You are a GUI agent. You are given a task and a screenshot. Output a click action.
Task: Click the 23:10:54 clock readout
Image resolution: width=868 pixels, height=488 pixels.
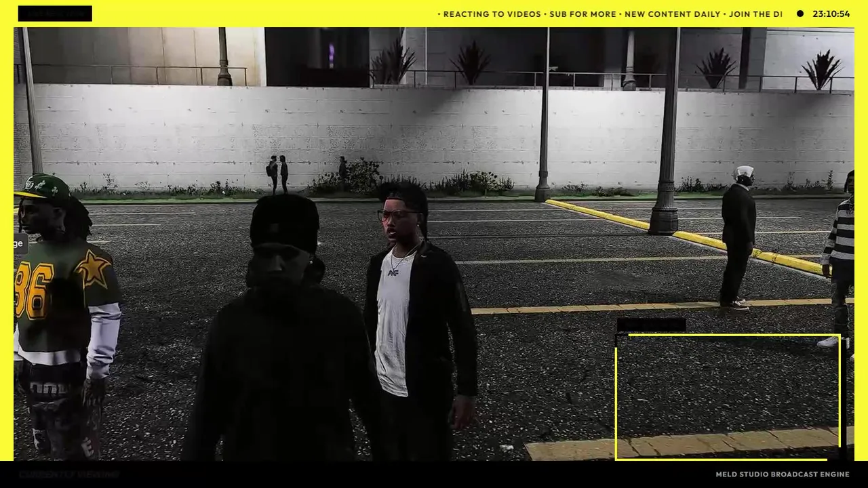coord(831,14)
